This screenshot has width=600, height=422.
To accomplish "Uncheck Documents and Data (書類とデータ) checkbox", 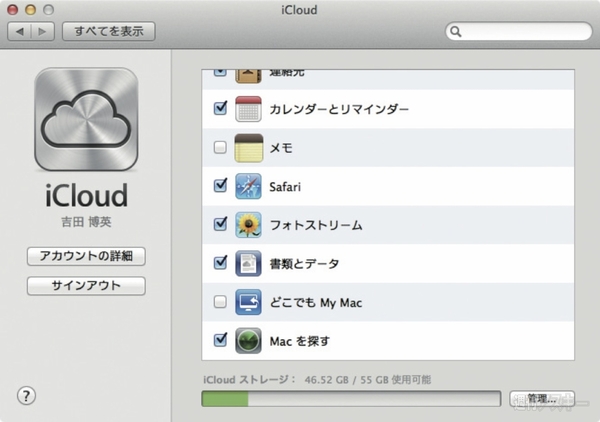I will pyautogui.click(x=220, y=262).
